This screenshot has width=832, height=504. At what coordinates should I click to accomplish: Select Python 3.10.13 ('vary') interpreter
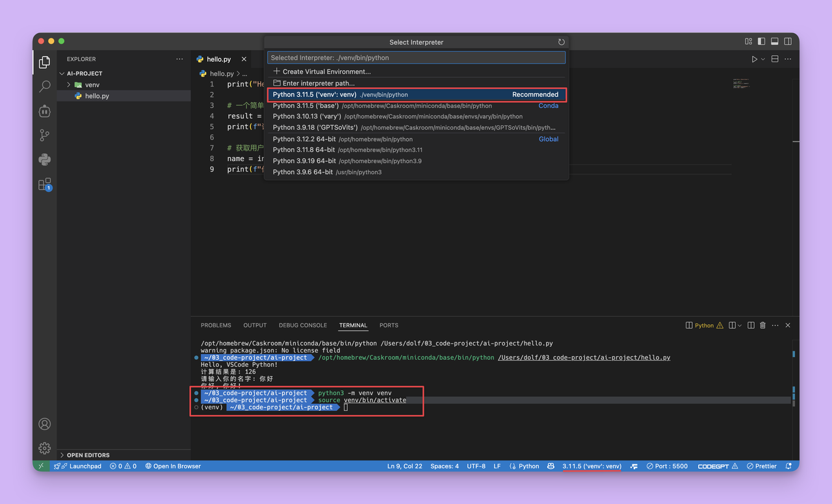point(417,117)
